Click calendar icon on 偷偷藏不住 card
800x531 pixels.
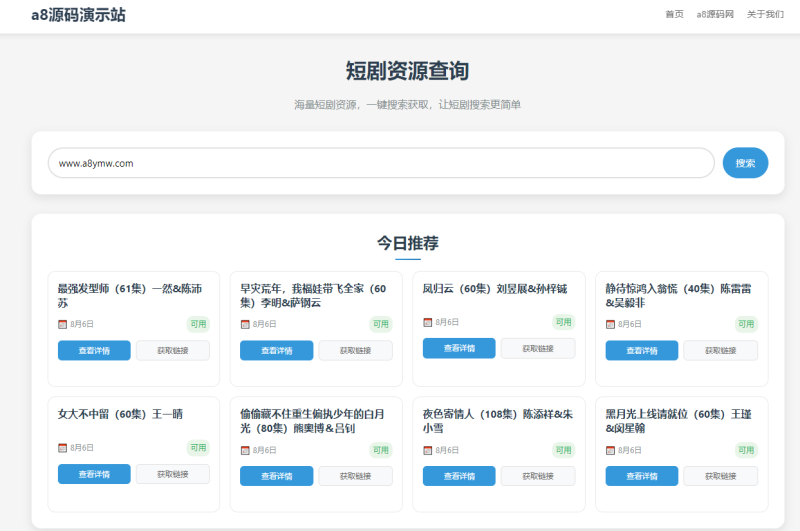pyautogui.click(x=245, y=450)
